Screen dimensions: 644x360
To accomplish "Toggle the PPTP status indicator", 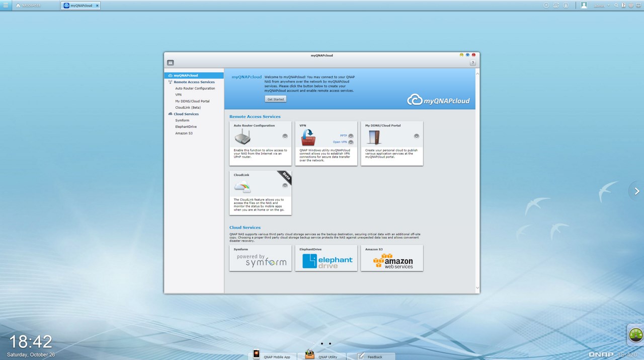I will click(x=351, y=136).
